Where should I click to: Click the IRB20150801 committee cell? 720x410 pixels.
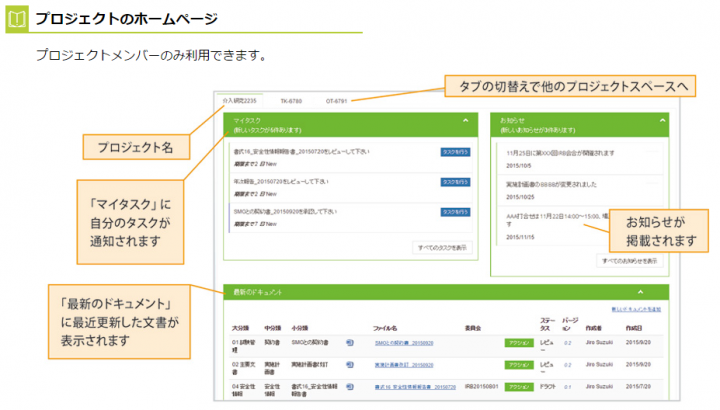[x=481, y=387]
